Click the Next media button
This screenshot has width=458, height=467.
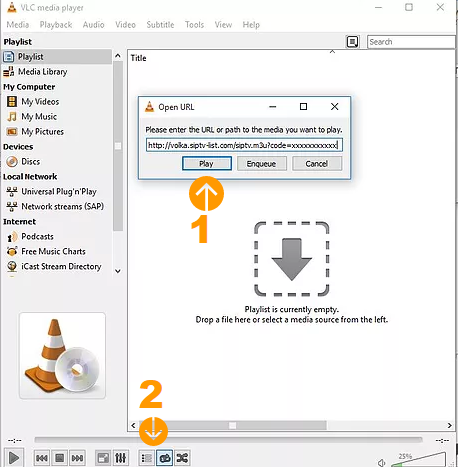(77, 458)
